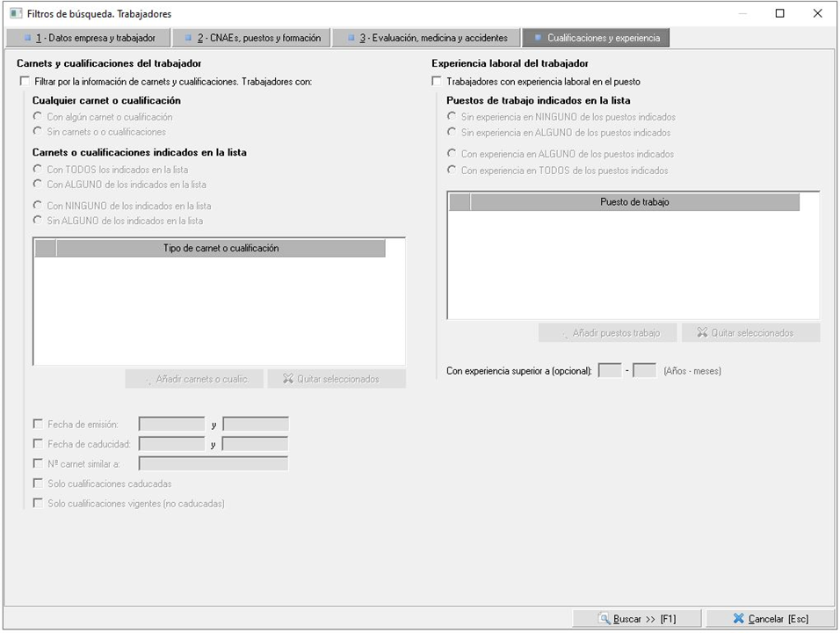840x633 pixels.
Task: Choose Sin ALGUNO de los indicados en la lista
Action: click(x=38, y=220)
